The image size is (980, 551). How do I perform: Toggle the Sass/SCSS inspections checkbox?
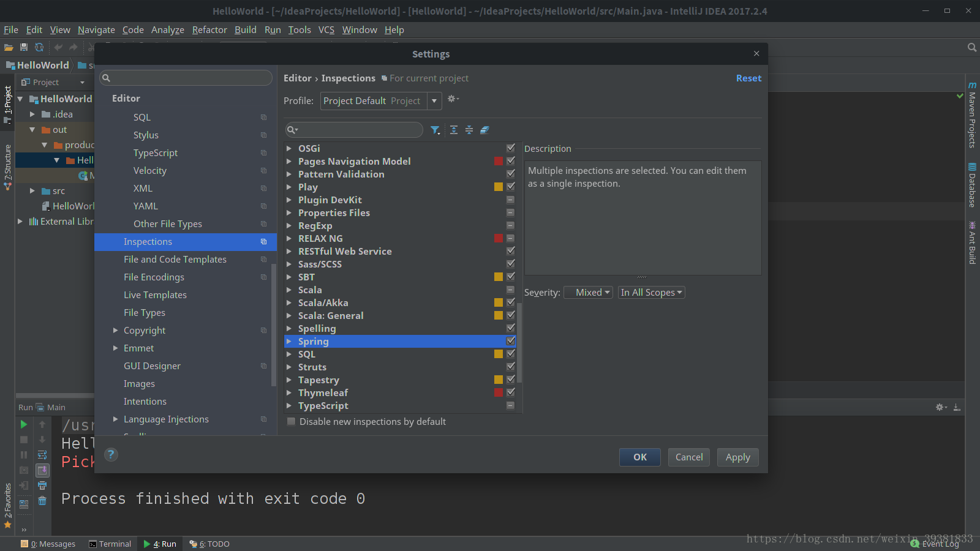(511, 264)
